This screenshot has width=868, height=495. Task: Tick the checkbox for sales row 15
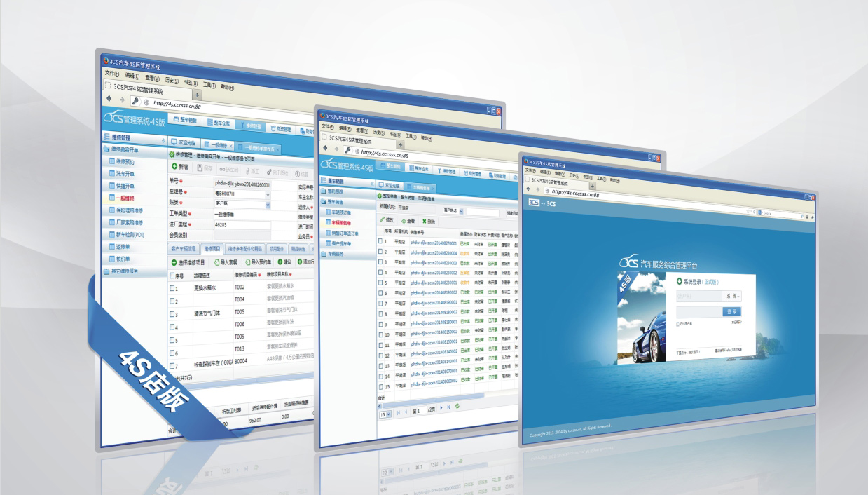pos(381,386)
